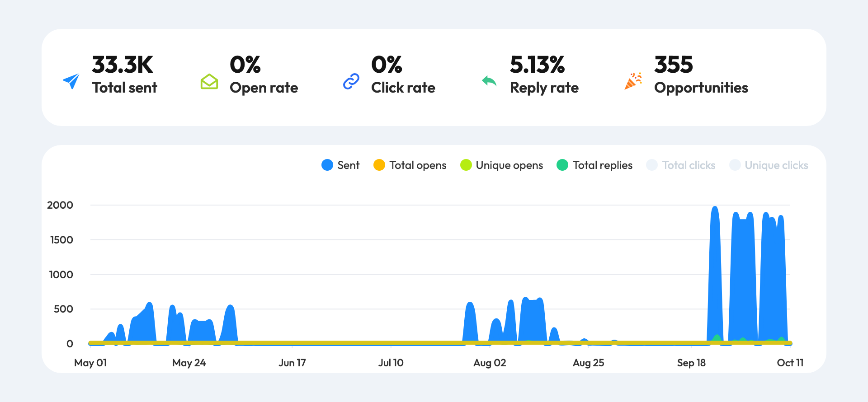Click the Sep 18 axis label

point(691,363)
